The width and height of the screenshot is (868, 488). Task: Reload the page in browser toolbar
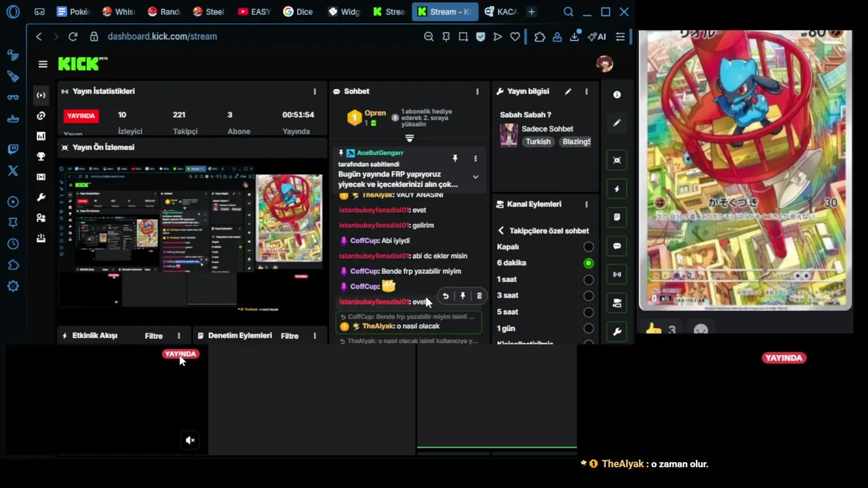[73, 37]
